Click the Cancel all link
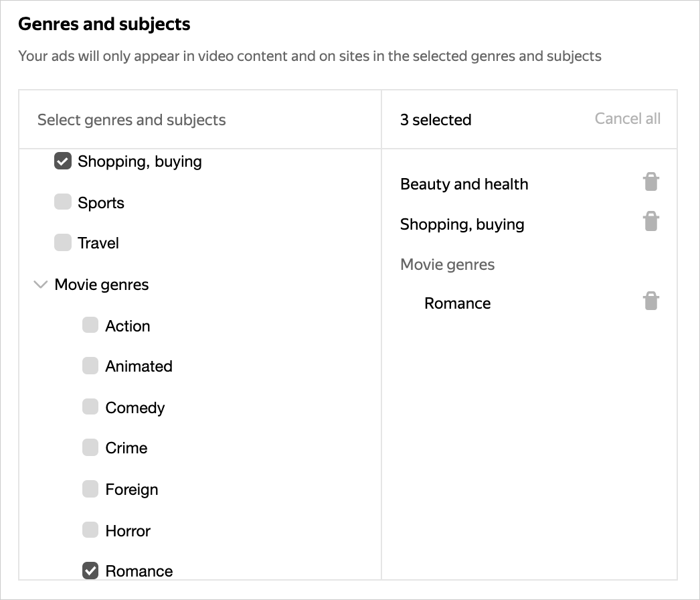 pos(627,119)
